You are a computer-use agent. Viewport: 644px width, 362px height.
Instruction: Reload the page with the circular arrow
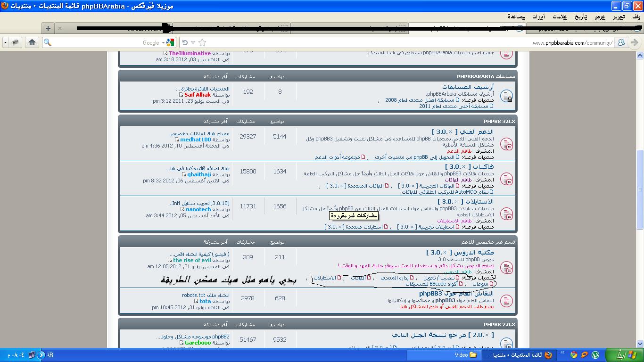click(x=185, y=42)
